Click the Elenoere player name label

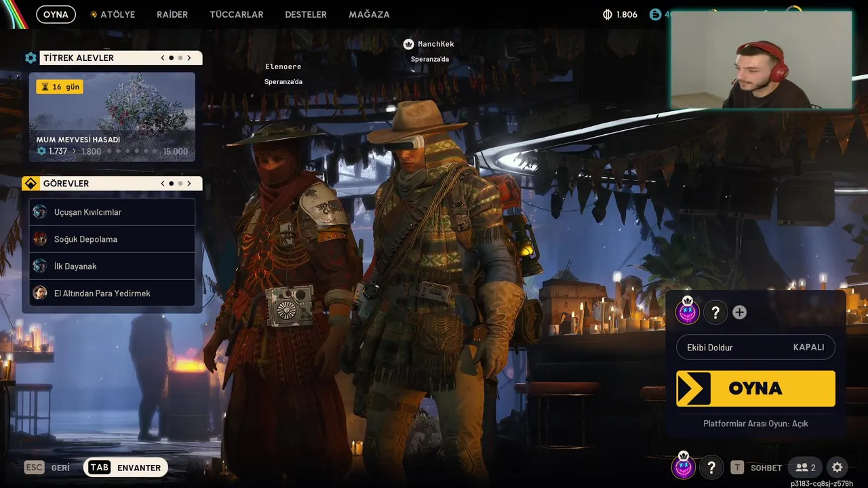[x=283, y=66]
